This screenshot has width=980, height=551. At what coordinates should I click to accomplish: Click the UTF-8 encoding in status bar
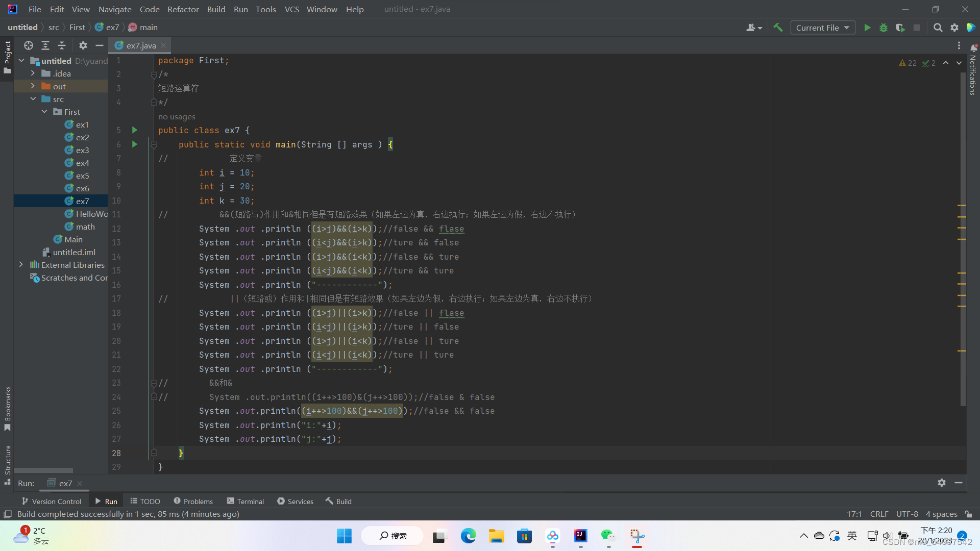point(906,514)
